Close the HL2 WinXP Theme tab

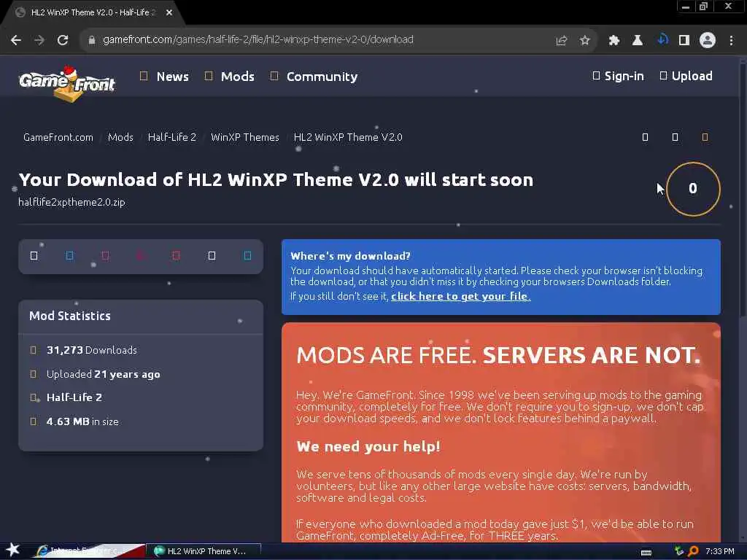click(169, 13)
